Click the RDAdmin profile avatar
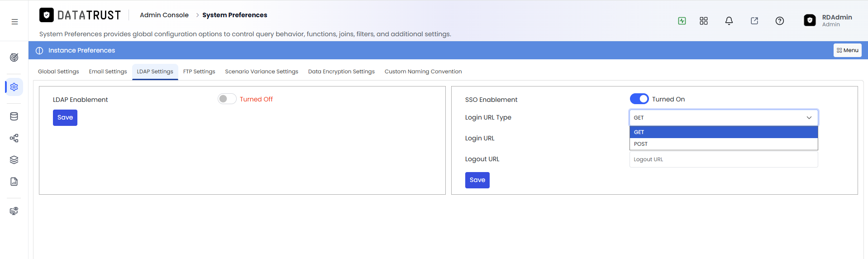This screenshot has width=868, height=259. [810, 20]
